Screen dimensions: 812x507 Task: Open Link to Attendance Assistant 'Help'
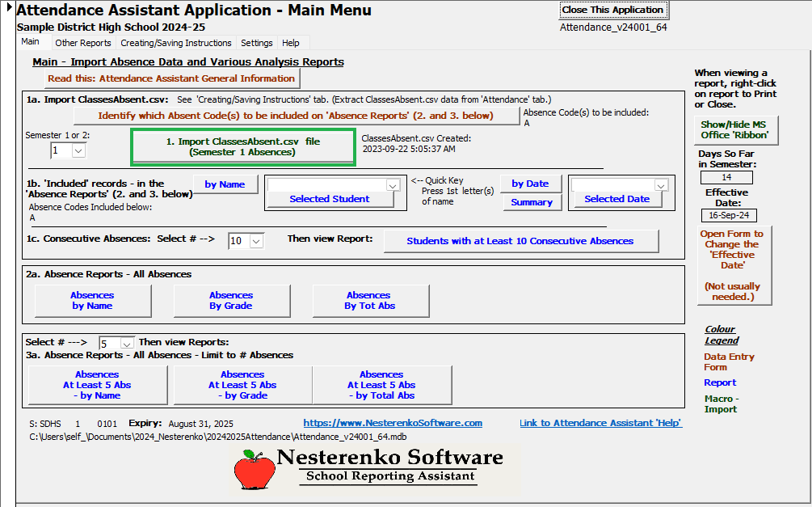(600, 423)
